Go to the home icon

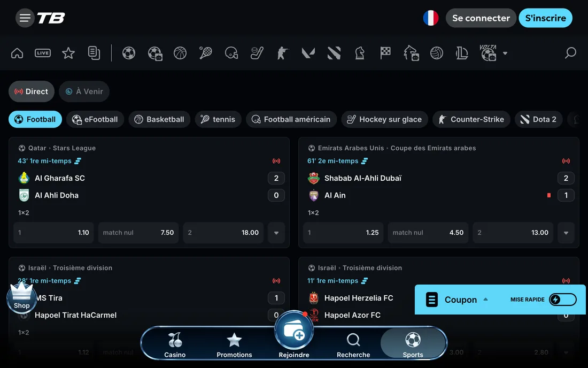click(x=17, y=53)
